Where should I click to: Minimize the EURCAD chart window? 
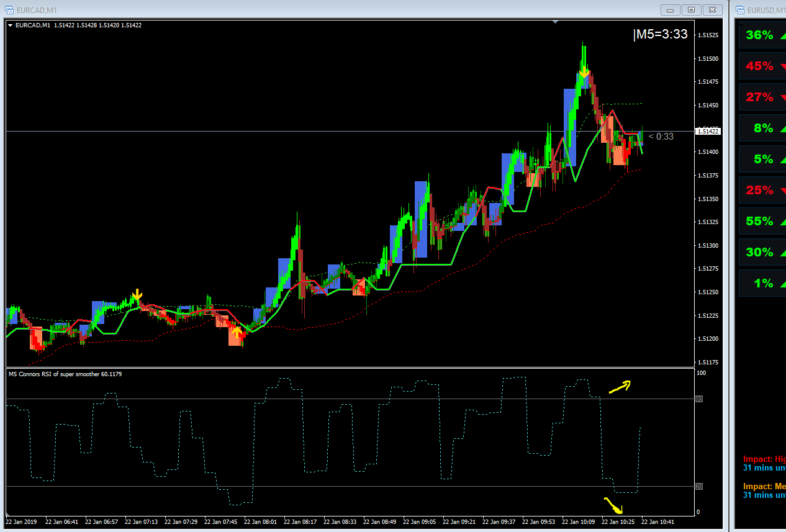click(670, 9)
